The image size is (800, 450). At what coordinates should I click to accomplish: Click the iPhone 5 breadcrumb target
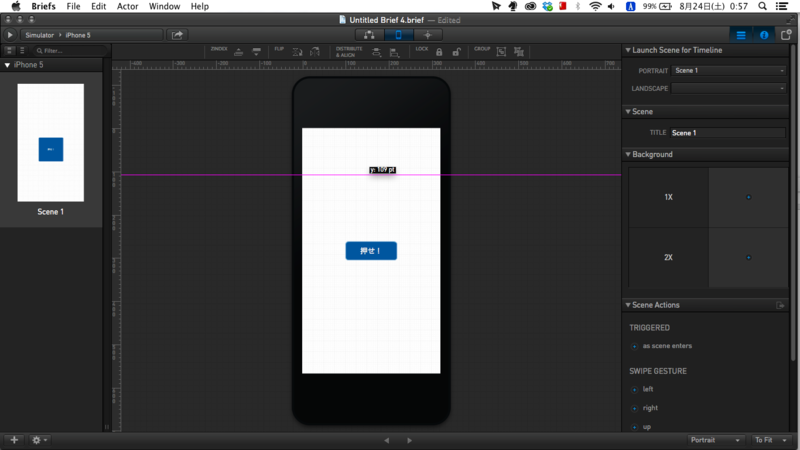click(x=78, y=35)
